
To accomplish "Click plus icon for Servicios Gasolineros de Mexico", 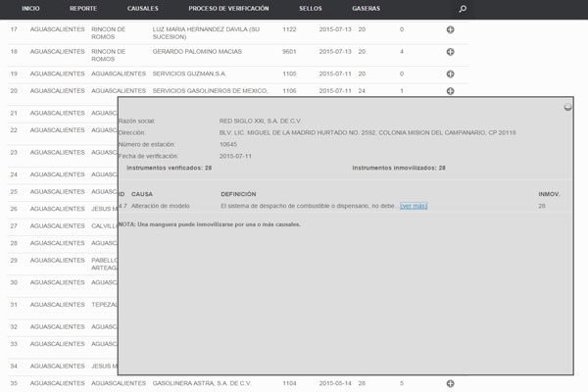I will tap(450, 90).
